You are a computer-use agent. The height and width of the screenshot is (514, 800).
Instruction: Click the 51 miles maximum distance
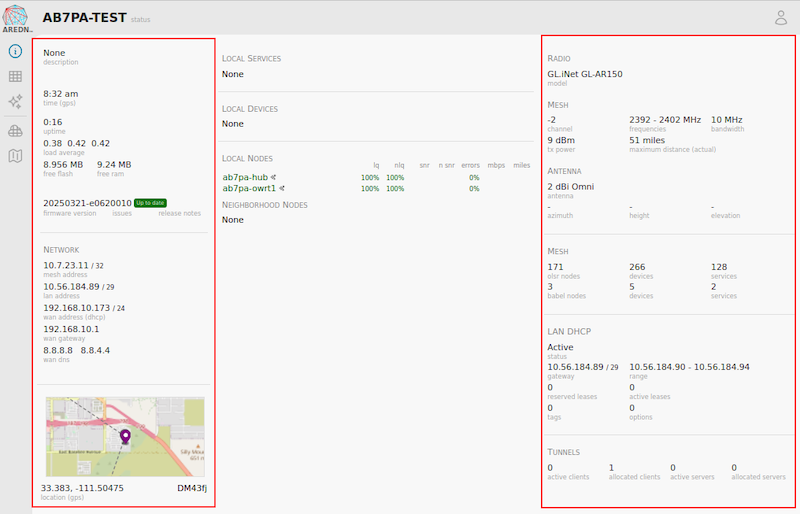tap(647, 140)
